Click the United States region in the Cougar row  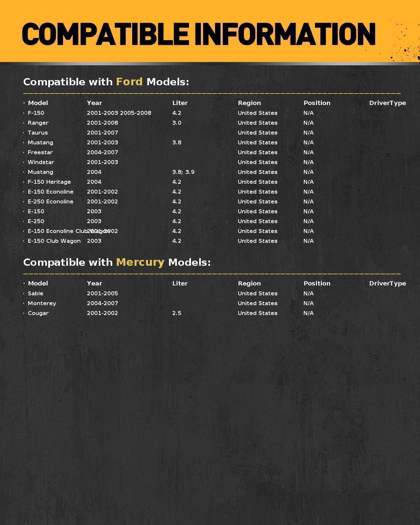pos(258,313)
